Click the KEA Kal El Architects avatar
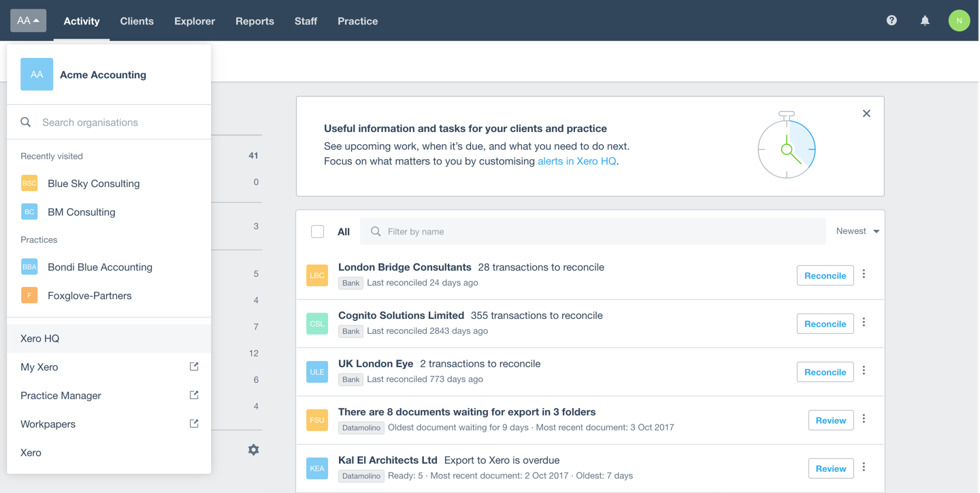Screen dimensions: 980x493 tap(317, 469)
